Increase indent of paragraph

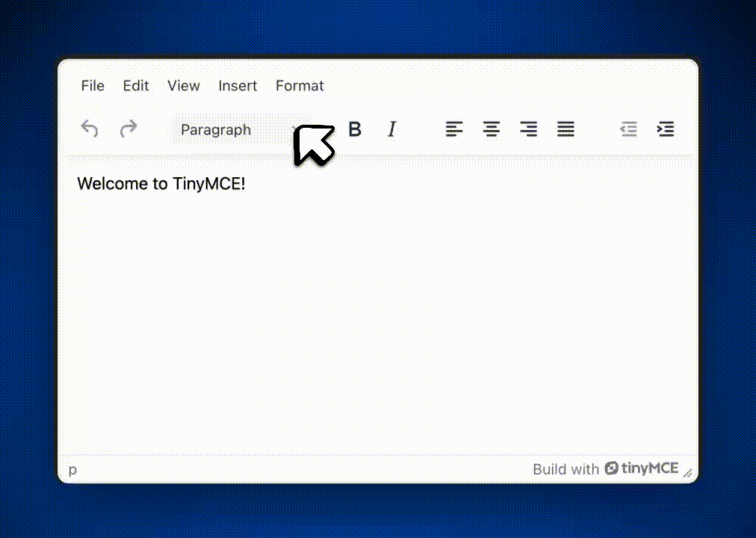point(666,129)
